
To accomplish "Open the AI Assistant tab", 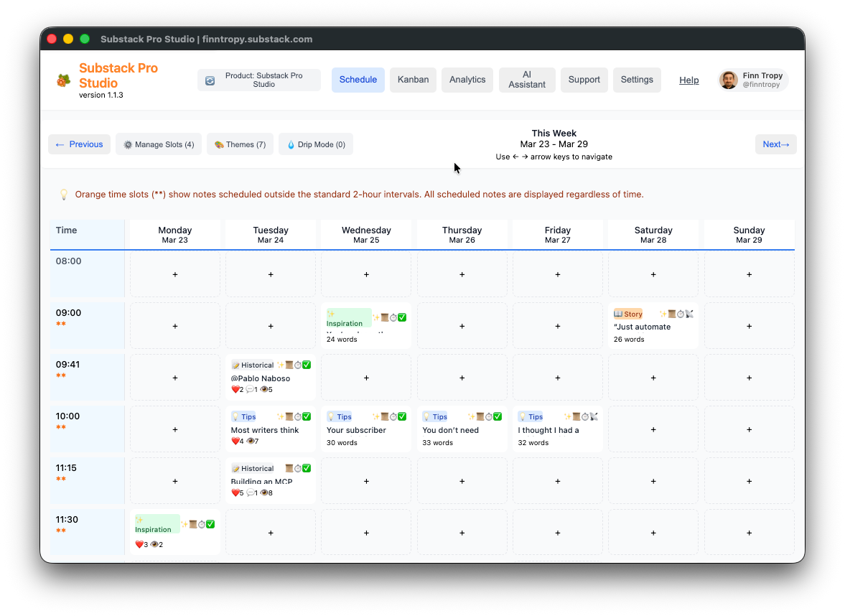I will tap(526, 80).
